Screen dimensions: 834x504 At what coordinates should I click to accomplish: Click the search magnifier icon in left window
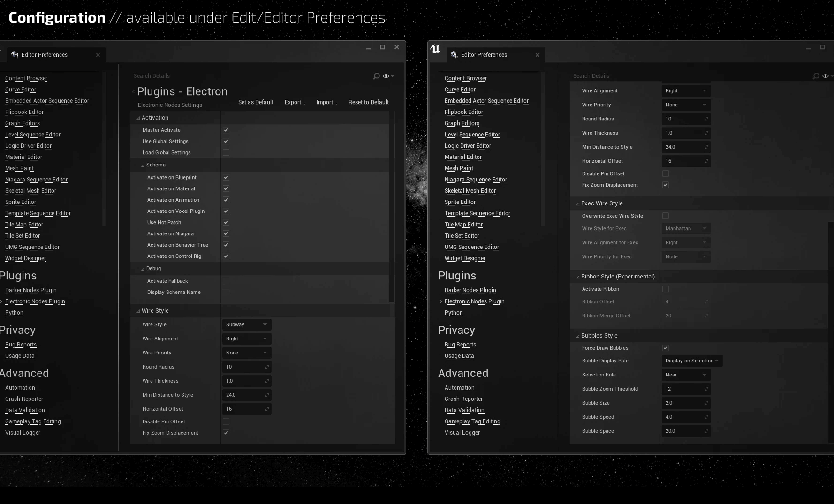click(x=376, y=76)
